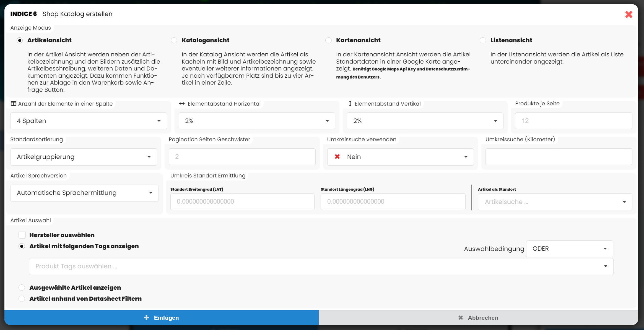Click the Produkte je Seite input field

coord(573,121)
